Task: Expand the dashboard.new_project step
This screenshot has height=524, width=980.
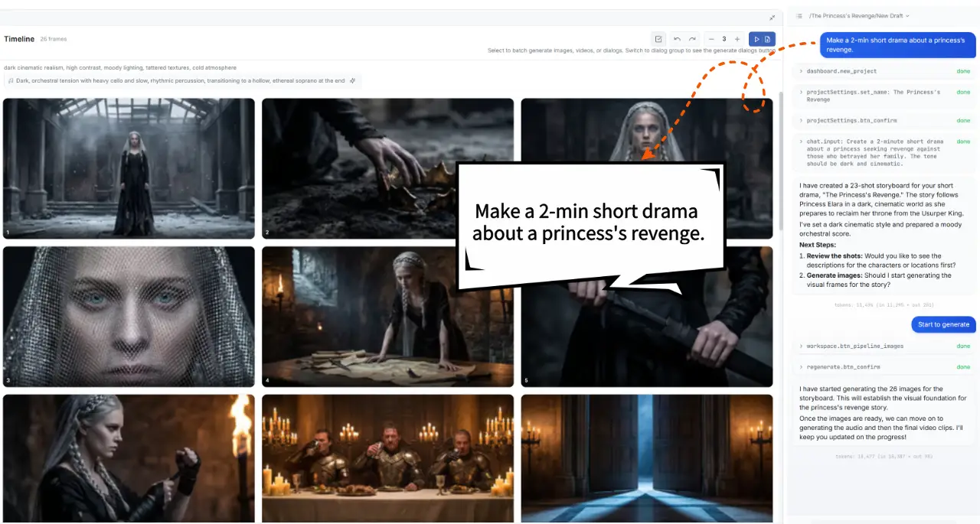Action: pyautogui.click(x=801, y=71)
